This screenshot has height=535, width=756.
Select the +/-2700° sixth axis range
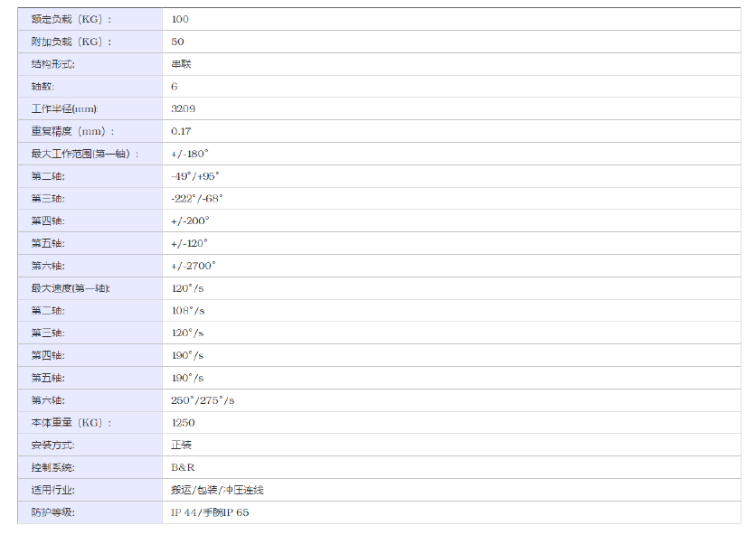pos(194,266)
